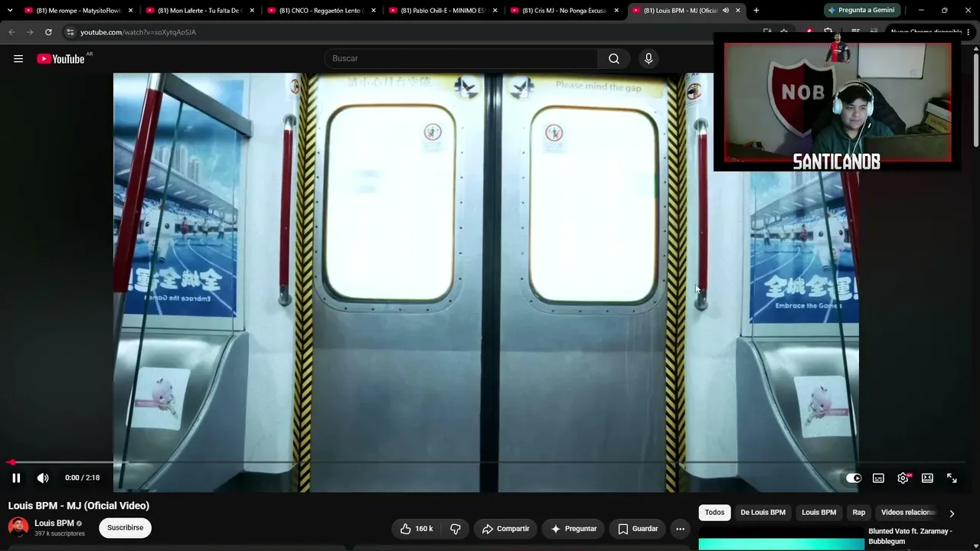The image size is (980, 551).
Task: Like the video with 160 k likes
Action: pyautogui.click(x=416, y=529)
